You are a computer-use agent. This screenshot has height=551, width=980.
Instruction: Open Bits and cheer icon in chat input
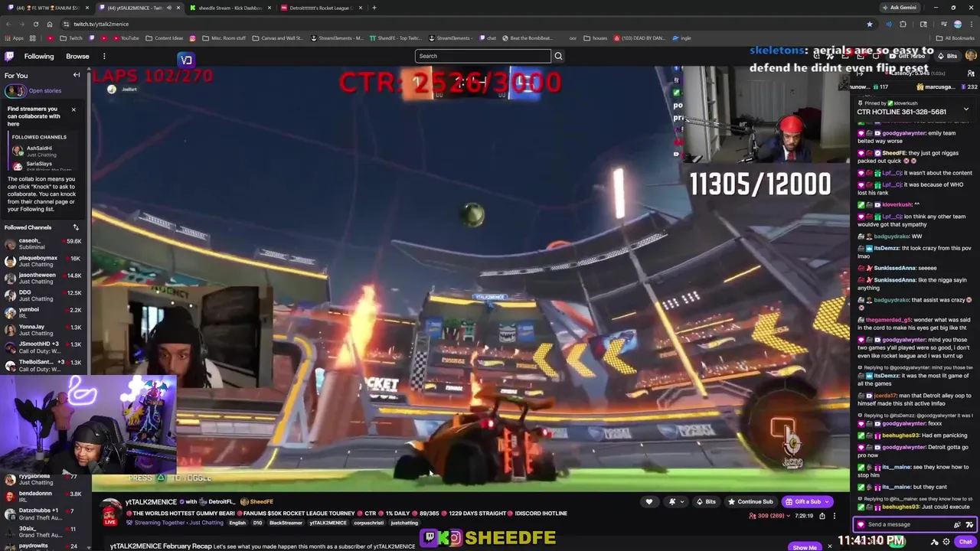pos(957,524)
